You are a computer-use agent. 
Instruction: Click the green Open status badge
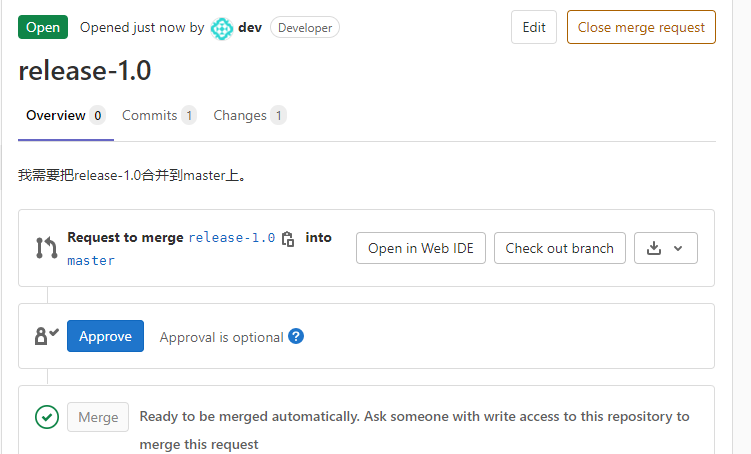[x=43, y=27]
